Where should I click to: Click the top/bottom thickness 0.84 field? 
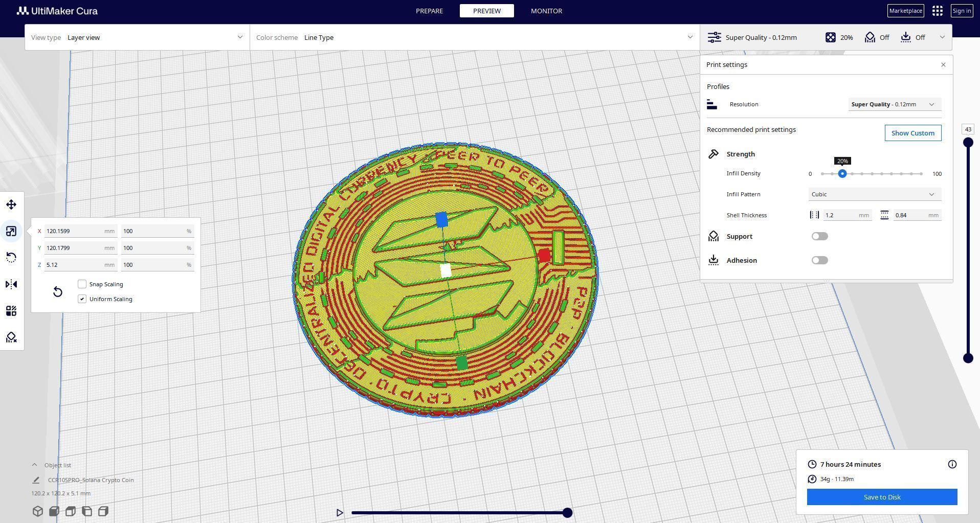[x=917, y=215]
